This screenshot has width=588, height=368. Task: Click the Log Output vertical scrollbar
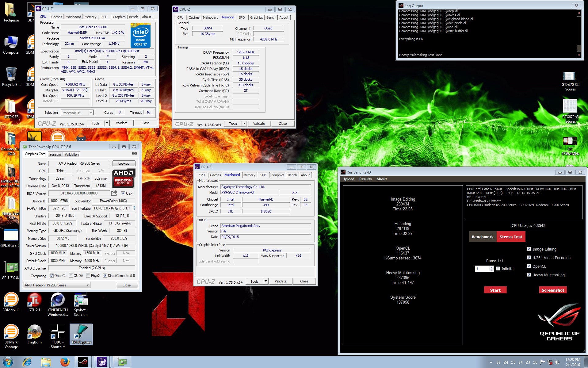579,34
